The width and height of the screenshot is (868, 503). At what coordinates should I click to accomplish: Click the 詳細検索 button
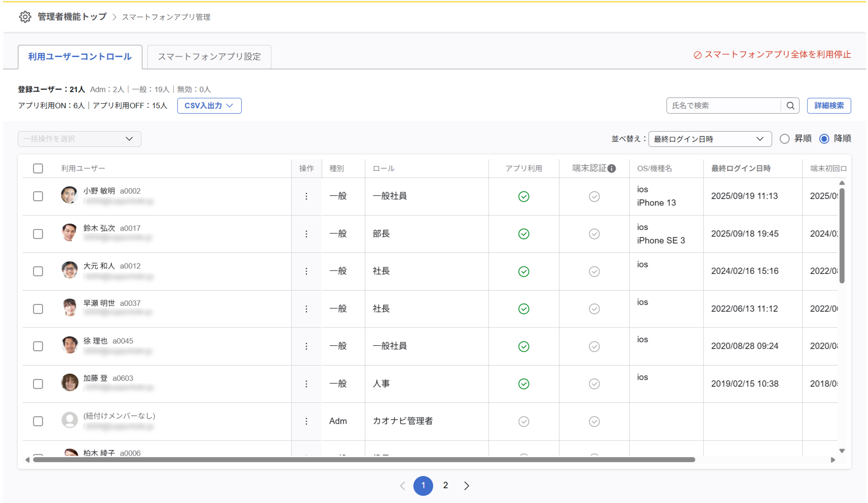tap(829, 106)
